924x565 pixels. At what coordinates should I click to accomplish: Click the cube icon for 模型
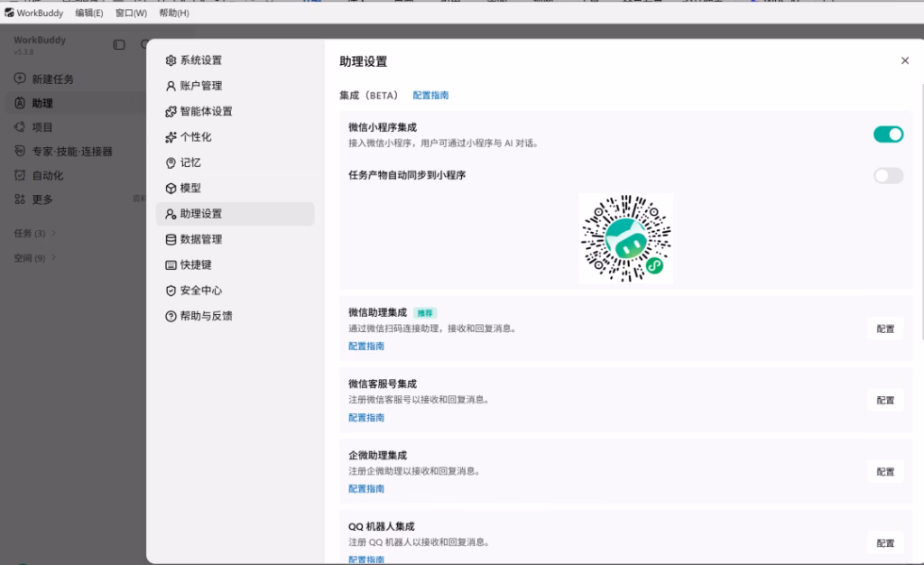(171, 189)
